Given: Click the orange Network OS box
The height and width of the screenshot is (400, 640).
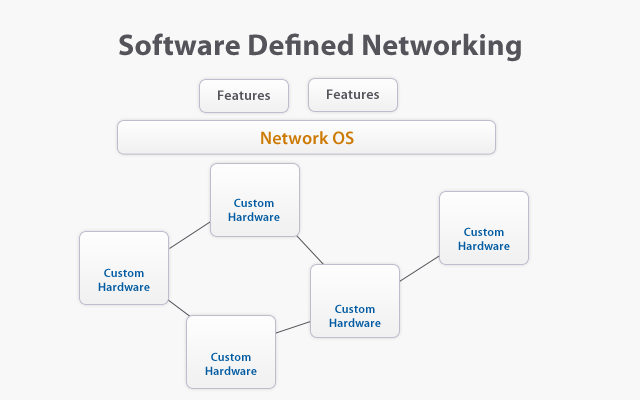Looking at the screenshot, I should [307, 138].
